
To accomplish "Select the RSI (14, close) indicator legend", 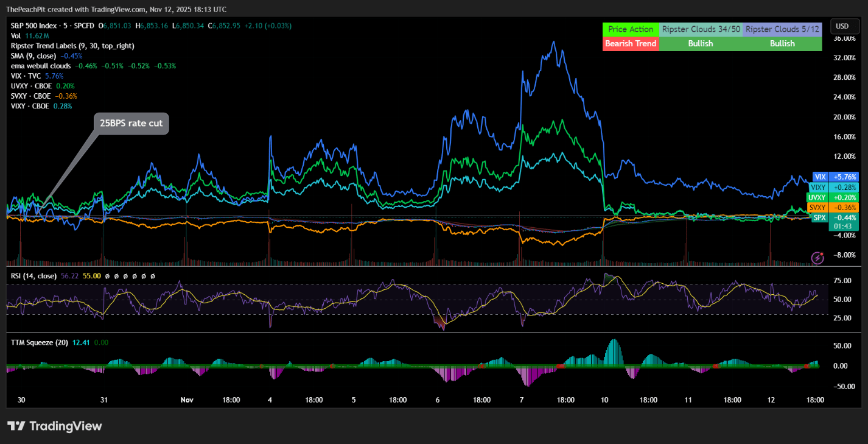I will pyautogui.click(x=33, y=276).
